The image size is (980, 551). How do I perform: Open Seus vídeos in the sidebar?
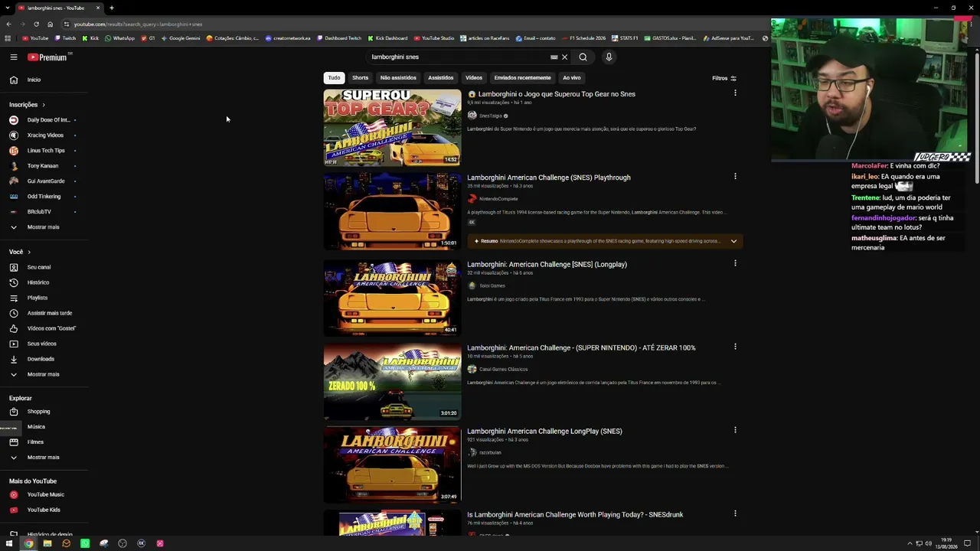(41, 344)
